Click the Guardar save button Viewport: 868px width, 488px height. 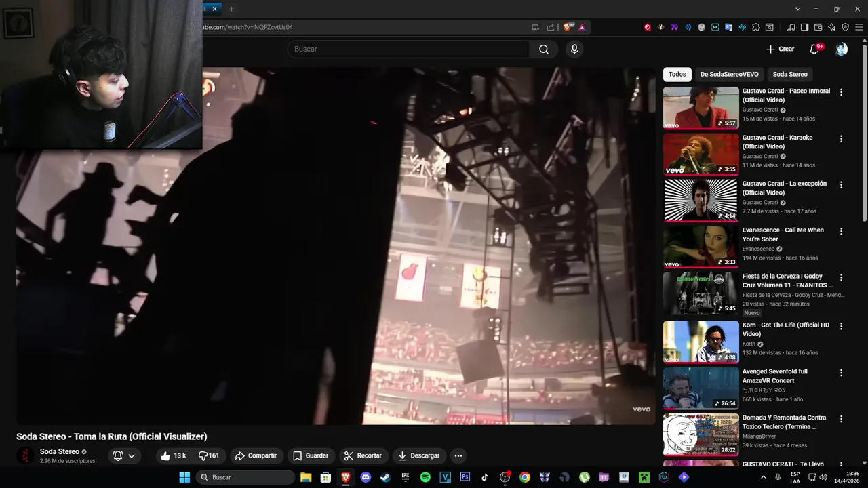click(x=311, y=455)
